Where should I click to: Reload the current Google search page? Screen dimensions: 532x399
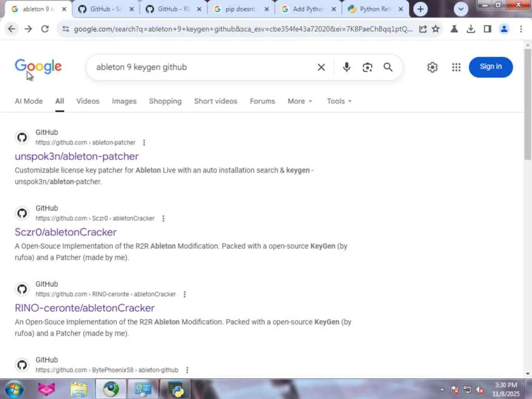click(x=45, y=29)
